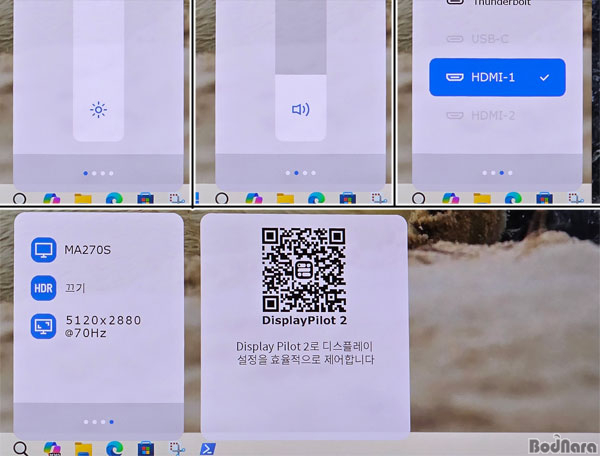Select the HDMI-1 input option
The image size is (600, 456).
(497, 77)
